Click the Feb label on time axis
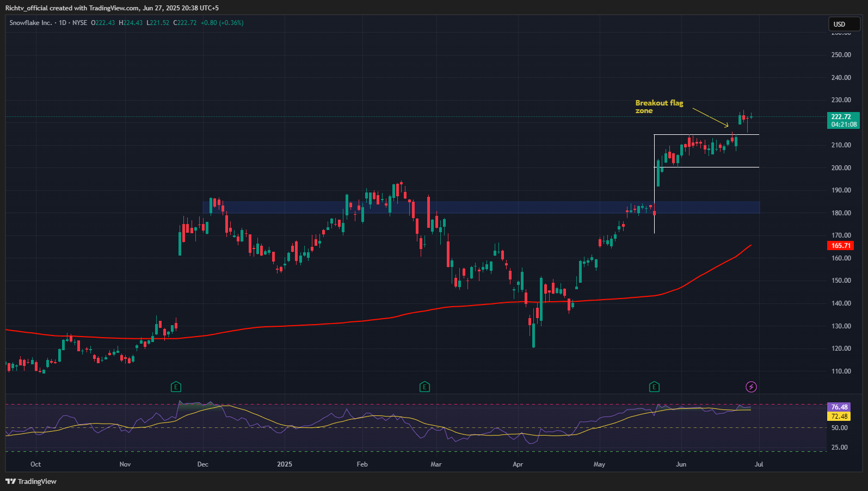This screenshot has width=868, height=491. (362, 464)
